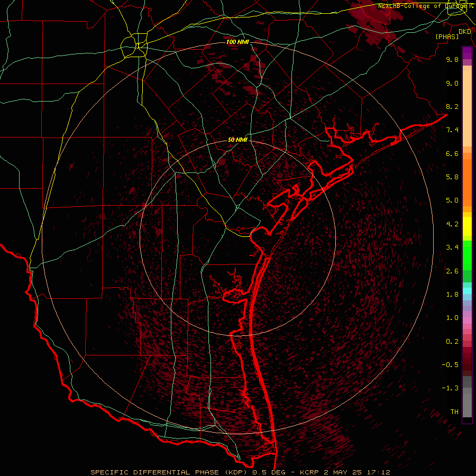Click the 0.2 scale value

(x=452, y=342)
